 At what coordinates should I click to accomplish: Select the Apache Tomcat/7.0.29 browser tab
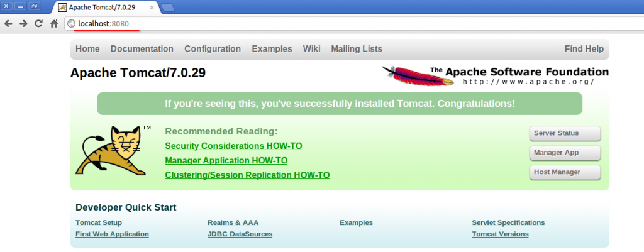(106, 8)
